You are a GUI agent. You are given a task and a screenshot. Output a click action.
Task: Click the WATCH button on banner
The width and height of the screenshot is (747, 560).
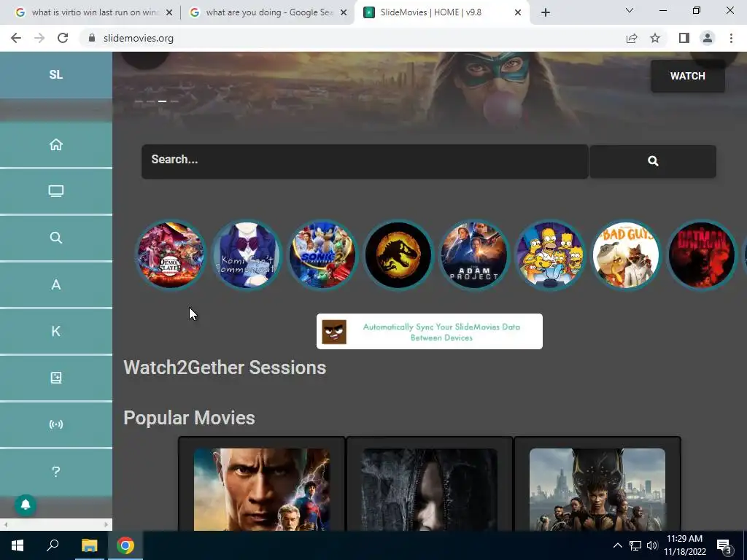point(687,76)
